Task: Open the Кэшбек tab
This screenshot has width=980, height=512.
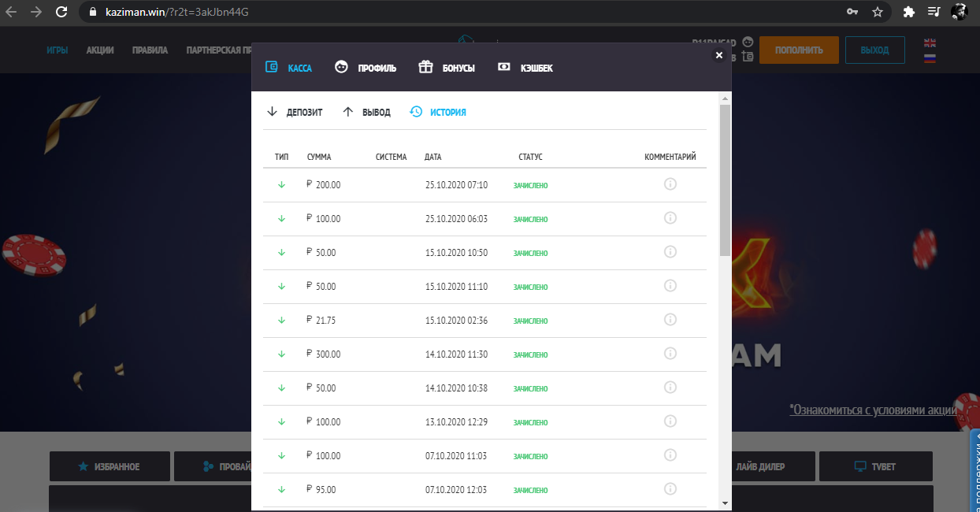Action: (x=525, y=68)
